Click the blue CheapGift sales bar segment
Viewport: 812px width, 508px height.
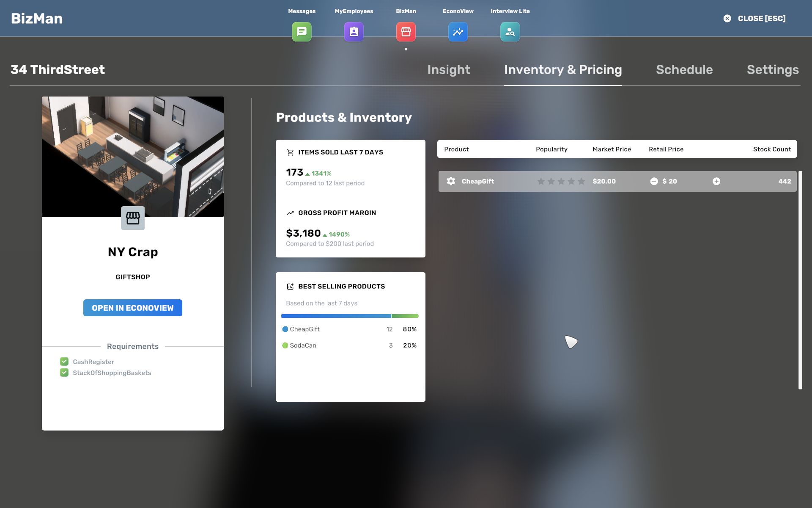(x=336, y=316)
